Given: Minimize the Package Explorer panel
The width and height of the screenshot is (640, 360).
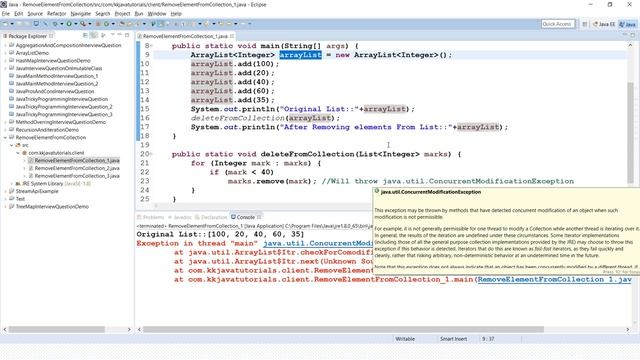Looking at the screenshot, I should coord(119,35).
